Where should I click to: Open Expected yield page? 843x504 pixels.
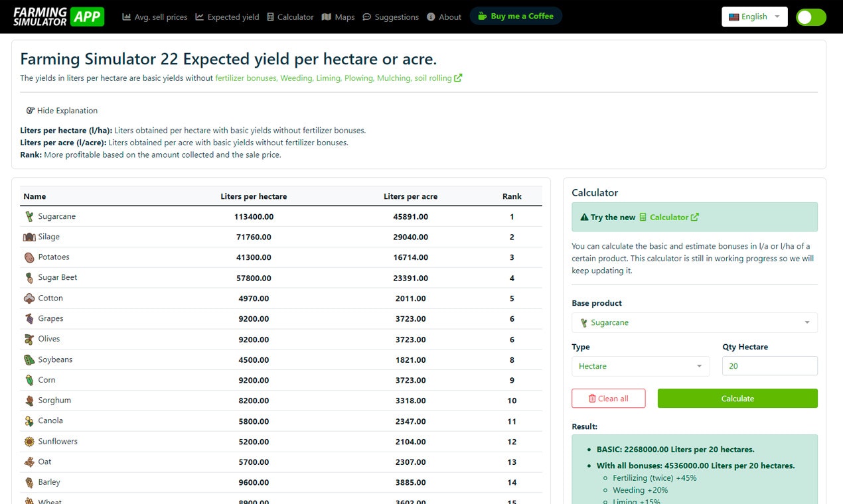pyautogui.click(x=227, y=17)
